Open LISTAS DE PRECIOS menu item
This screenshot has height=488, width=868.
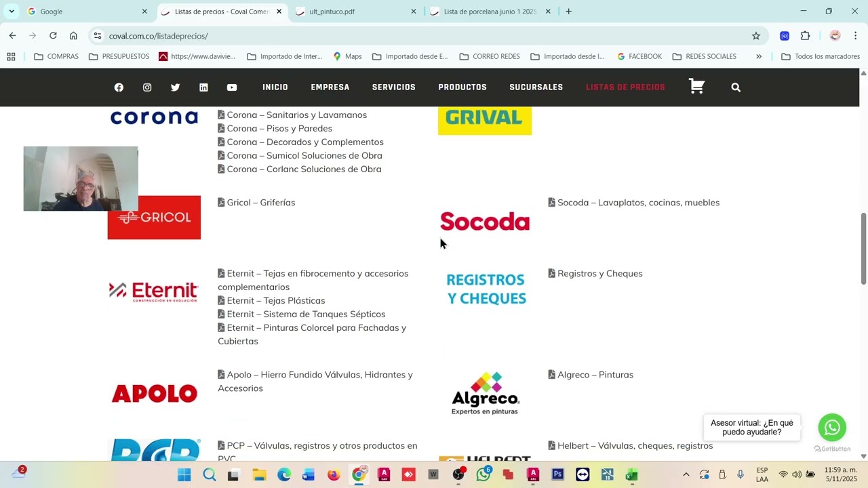click(625, 87)
